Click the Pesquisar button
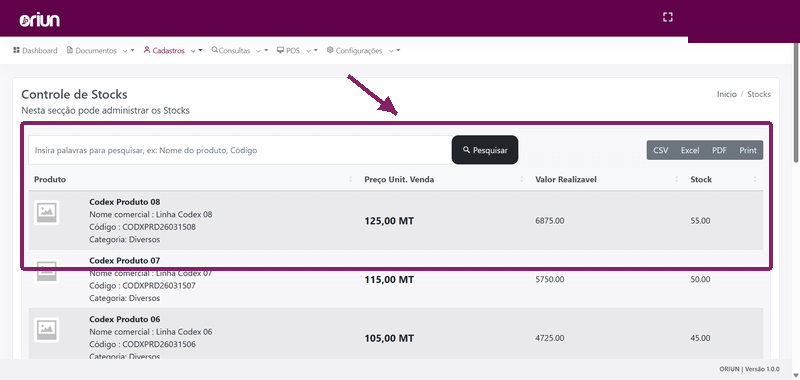 pyautogui.click(x=485, y=150)
